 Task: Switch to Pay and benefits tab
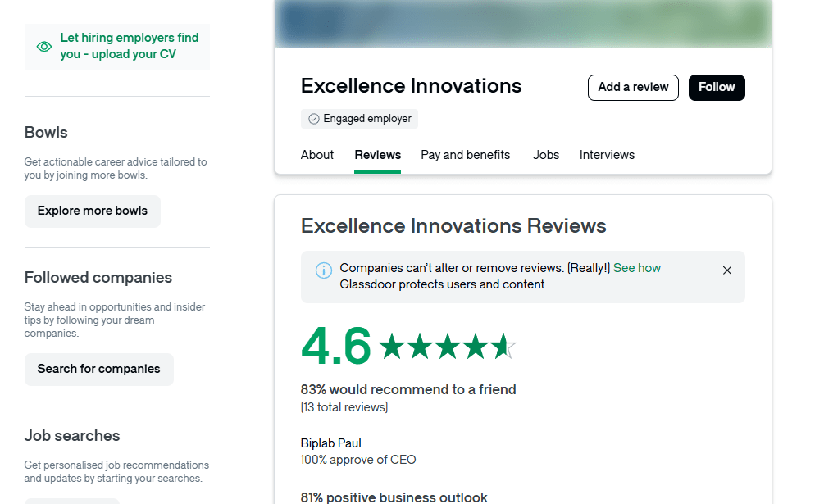pyautogui.click(x=465, y=155)
